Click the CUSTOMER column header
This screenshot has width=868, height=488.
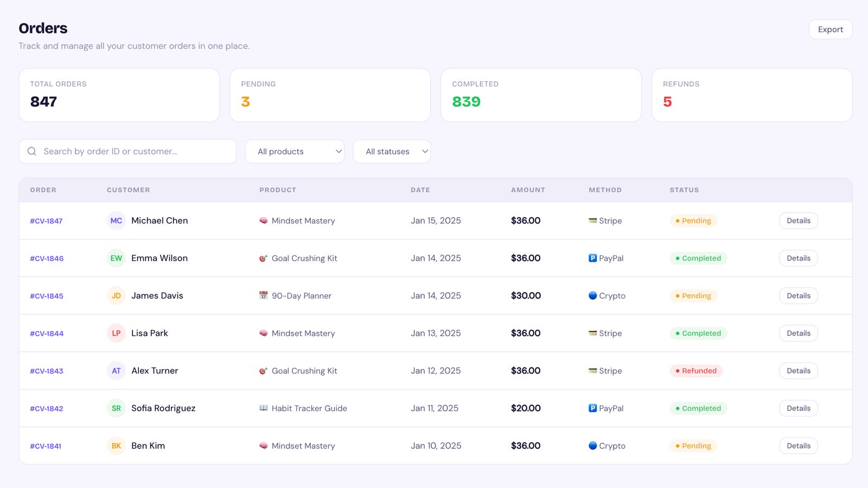click(x=129, y=190)
